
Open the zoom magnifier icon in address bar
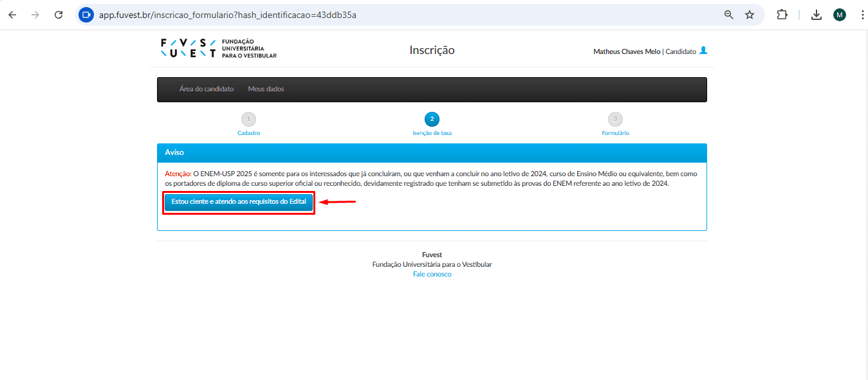click(x=729, y=15)
